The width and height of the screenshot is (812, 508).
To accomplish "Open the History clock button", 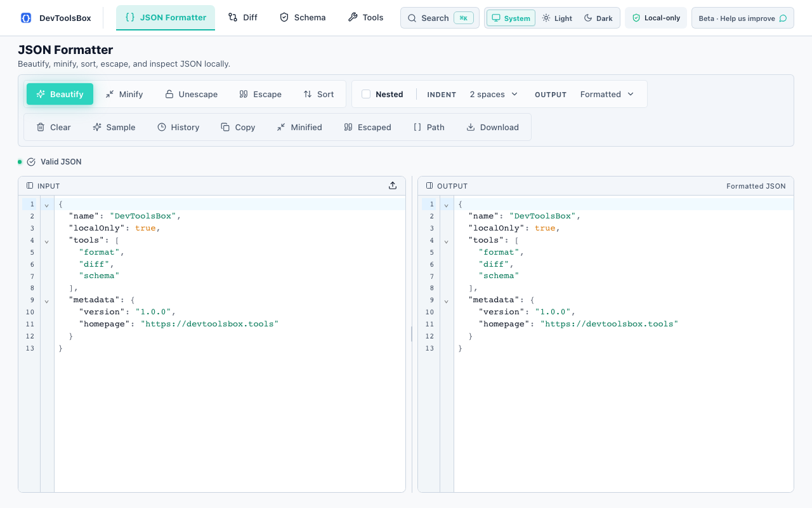I will point(178,127).
